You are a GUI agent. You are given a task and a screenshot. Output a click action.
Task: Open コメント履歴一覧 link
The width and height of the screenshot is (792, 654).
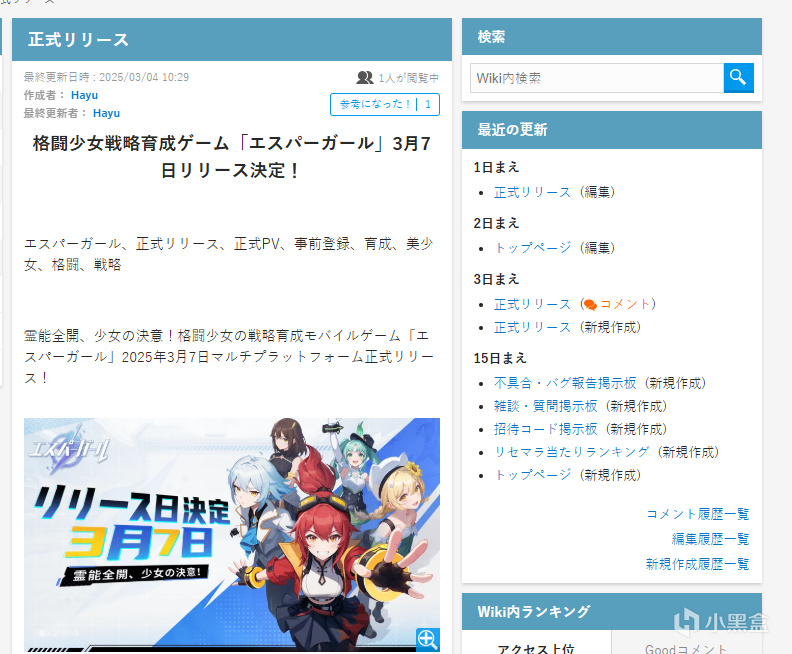point(698,514)
